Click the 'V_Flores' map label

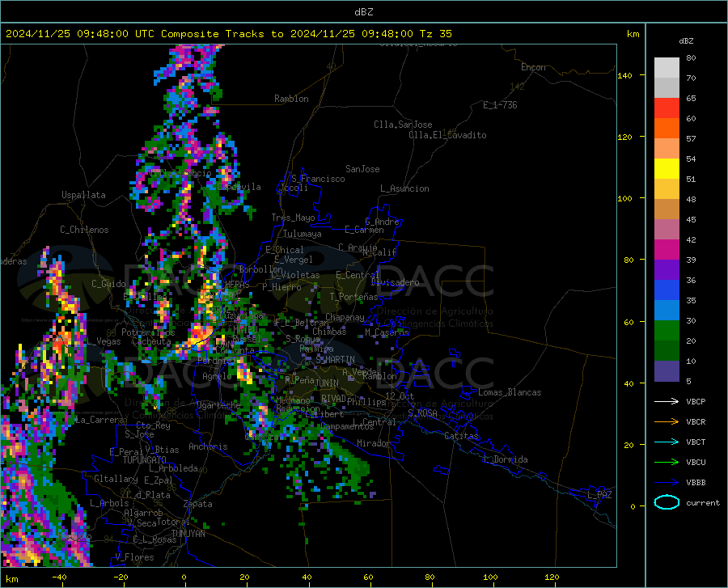click(134, 557)
